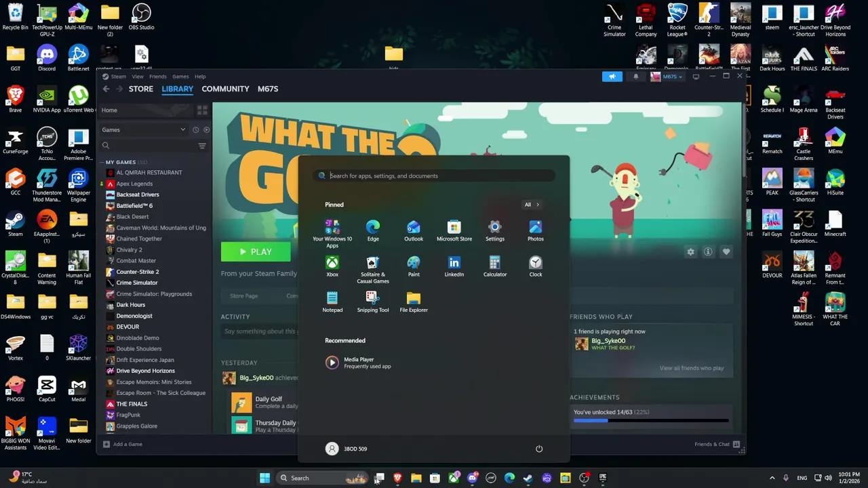The image size is (868, 488).
Task: Click View all friends who play
Action: pos(692,368)
